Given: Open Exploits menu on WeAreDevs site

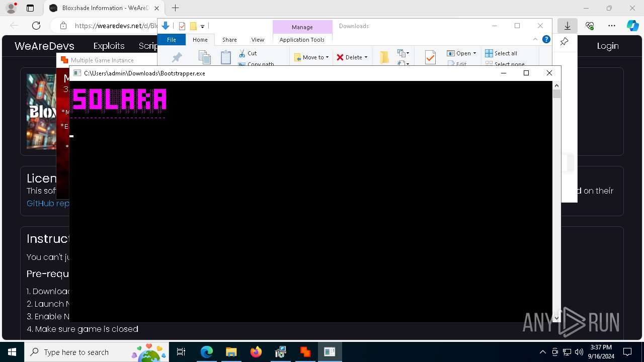Looking at the screenshot, I should pos(109,46).
